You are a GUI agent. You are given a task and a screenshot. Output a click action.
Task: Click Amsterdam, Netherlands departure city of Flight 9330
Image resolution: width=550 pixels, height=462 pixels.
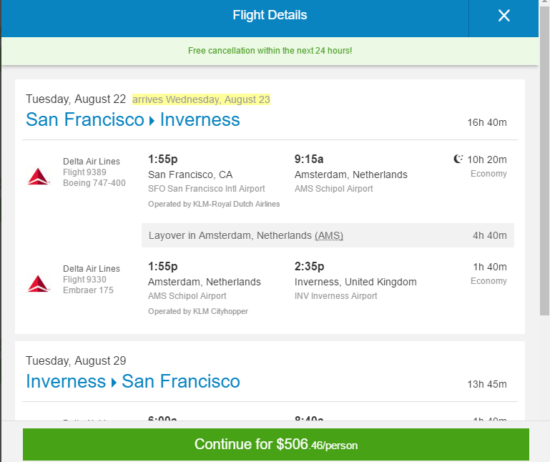(x=204, y=282)
